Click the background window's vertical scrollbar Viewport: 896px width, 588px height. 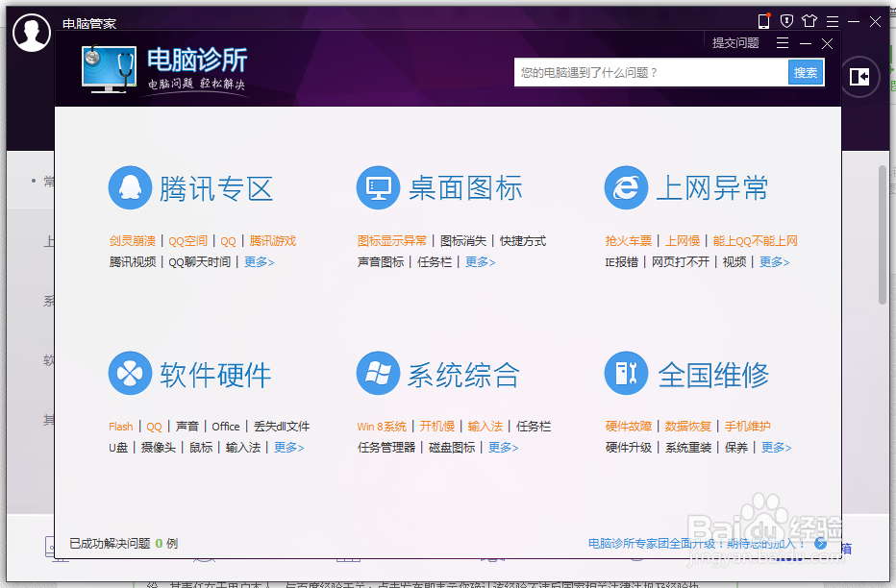click(883, 235)
